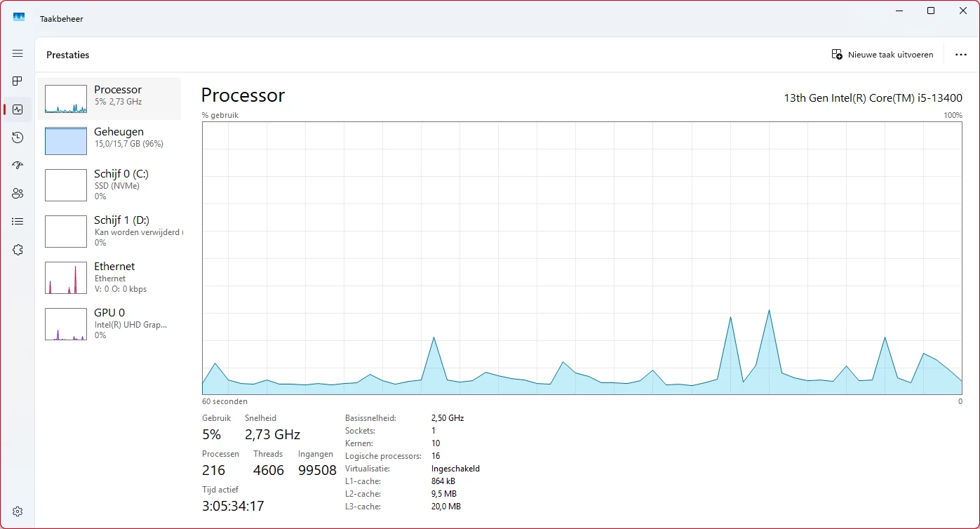
Task: Maximize the Taakbeheer window
Action: point(931,11)
